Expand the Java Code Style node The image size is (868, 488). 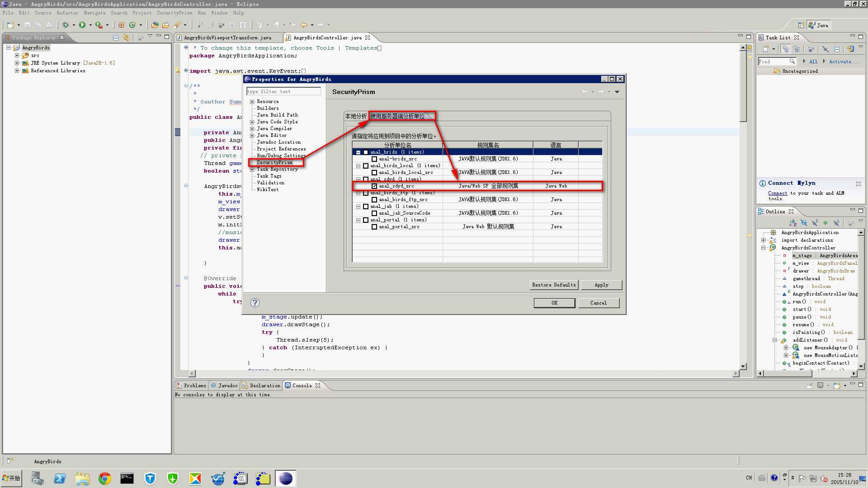click(252, 122)
